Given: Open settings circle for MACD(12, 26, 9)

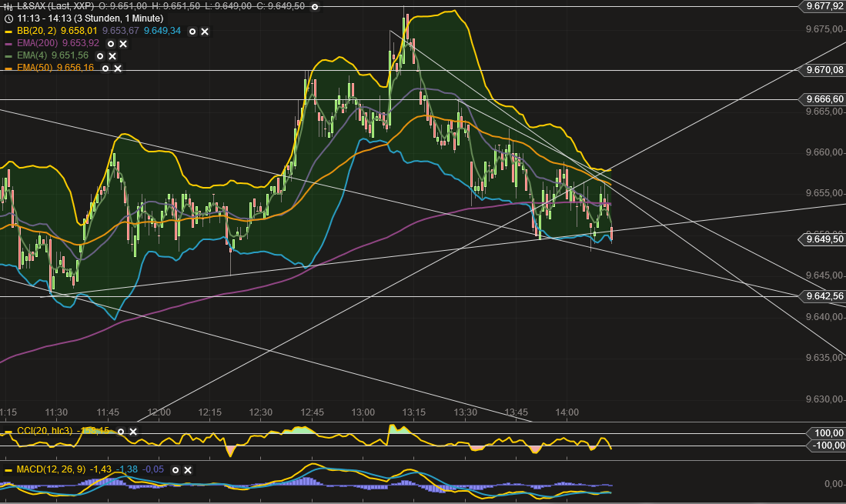Looking at the screenshot, I should [175, 469].
